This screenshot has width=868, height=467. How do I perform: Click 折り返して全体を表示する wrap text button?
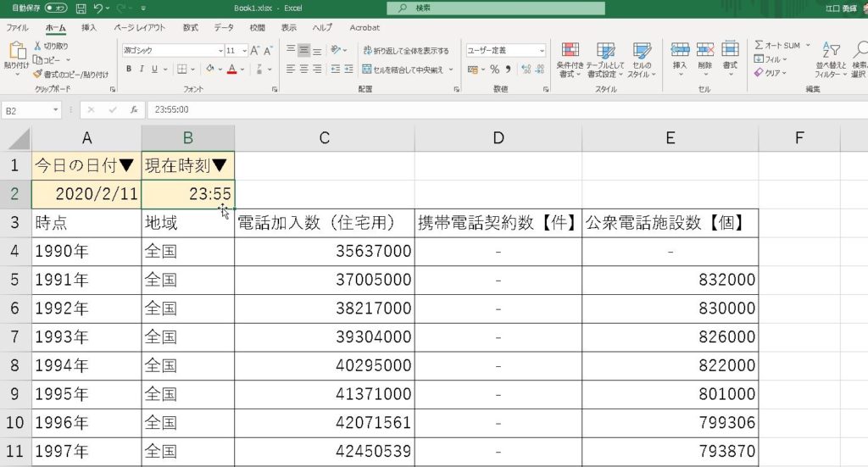pos(406,51)
